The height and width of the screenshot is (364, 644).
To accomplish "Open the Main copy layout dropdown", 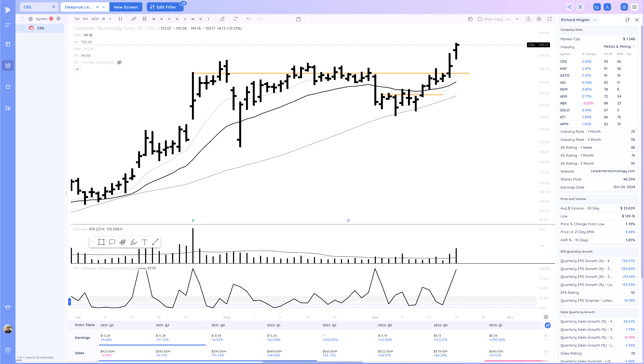I will coord(517,19).
